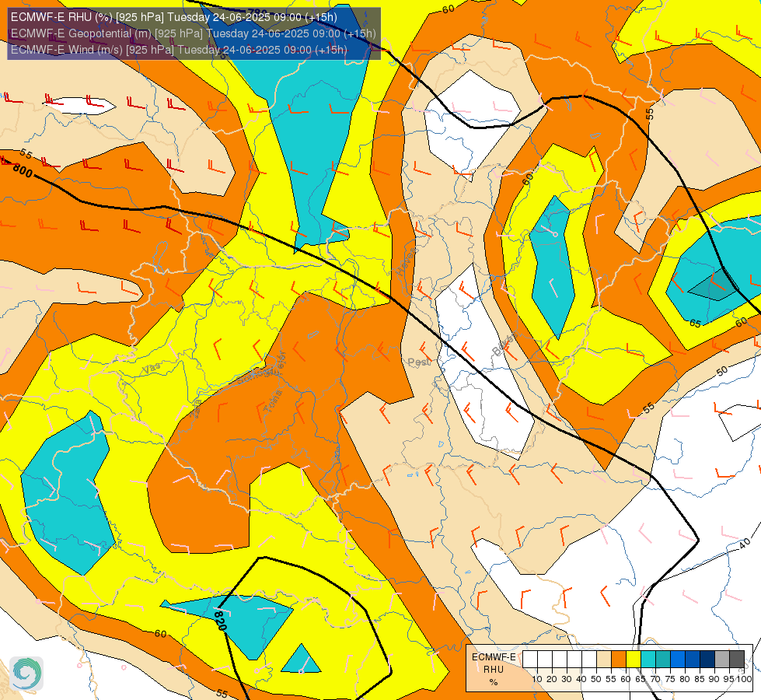Pick the dark gray 95–100 legend swatch
761x700 pixels.
pos(737,660)
